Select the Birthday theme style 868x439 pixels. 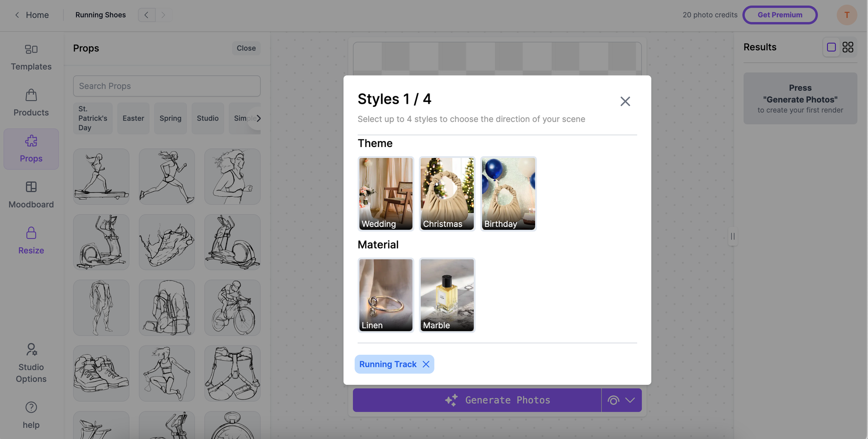(508, 193)
